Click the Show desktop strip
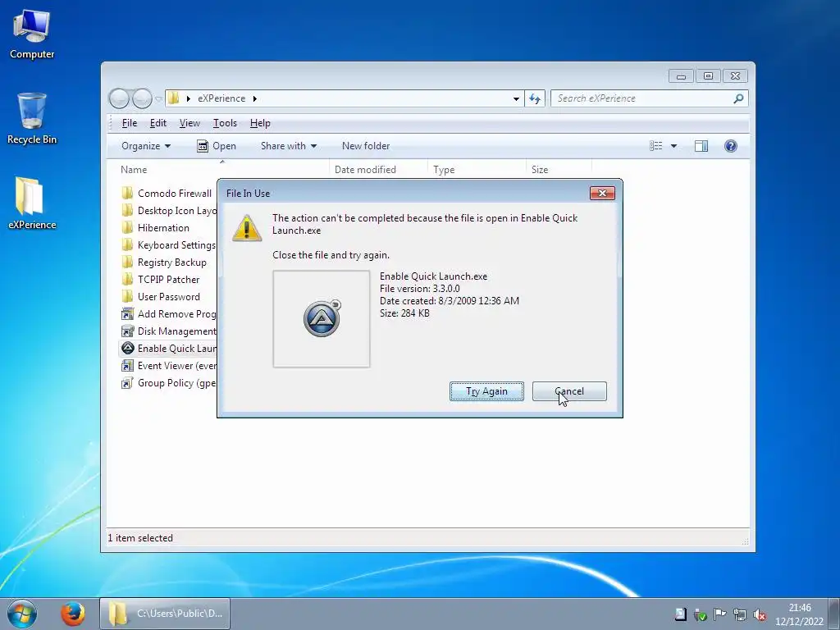 (834, 614)
